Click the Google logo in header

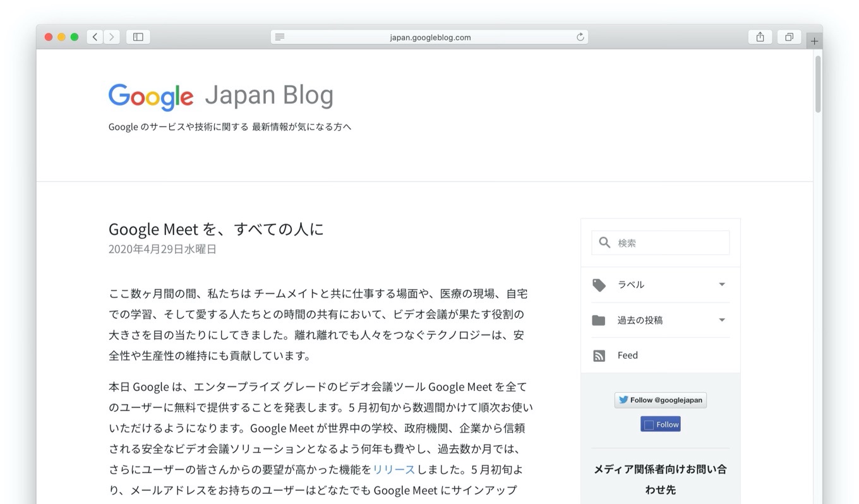pos(151,97)
